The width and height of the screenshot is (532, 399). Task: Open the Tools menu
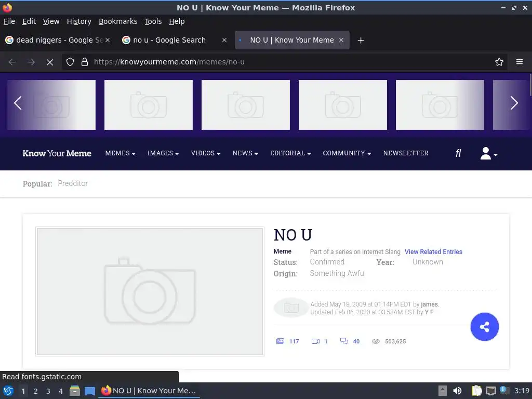click(153, 21)
